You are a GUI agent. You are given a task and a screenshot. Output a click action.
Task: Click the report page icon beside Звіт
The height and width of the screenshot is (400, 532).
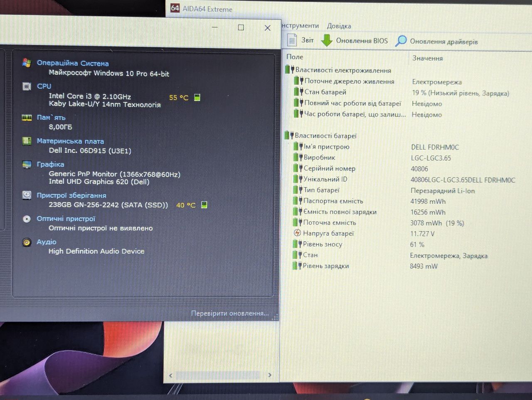[x=292, y=40]
